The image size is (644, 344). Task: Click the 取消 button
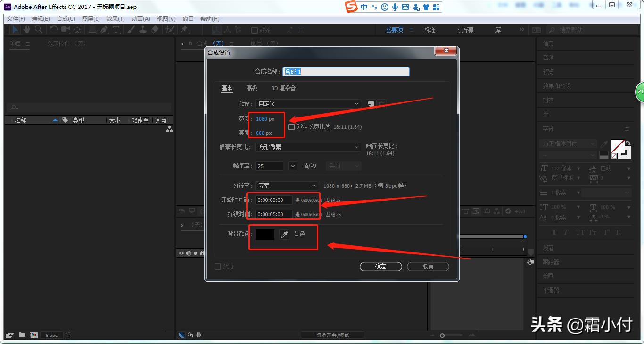[x=428, y=267]
